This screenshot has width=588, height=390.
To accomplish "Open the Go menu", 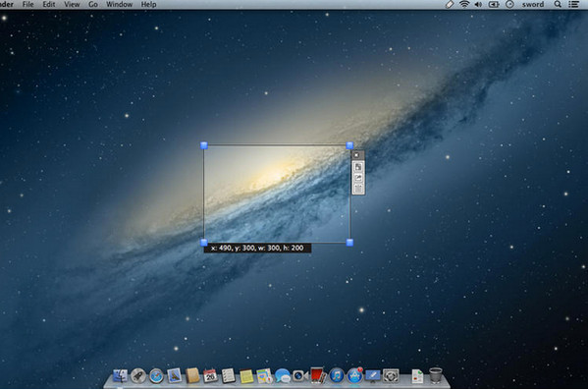I will (93, 5).
